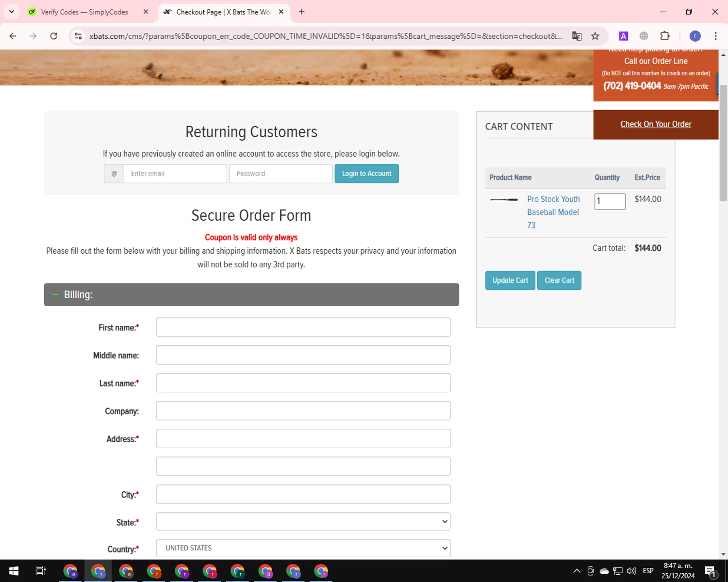Click the volume speaker tray icon
The width and height of the screenshot is (728, 582).
(631, 571)
